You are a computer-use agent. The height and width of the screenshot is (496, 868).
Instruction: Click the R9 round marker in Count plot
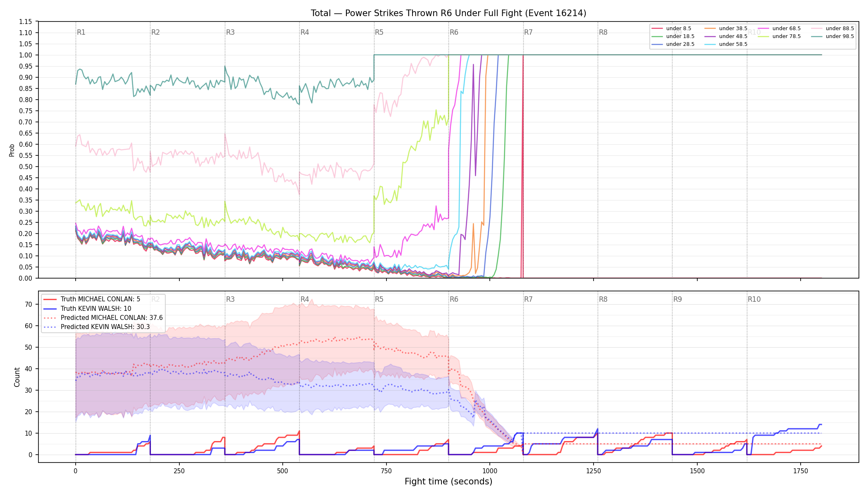tap(677, 299)
